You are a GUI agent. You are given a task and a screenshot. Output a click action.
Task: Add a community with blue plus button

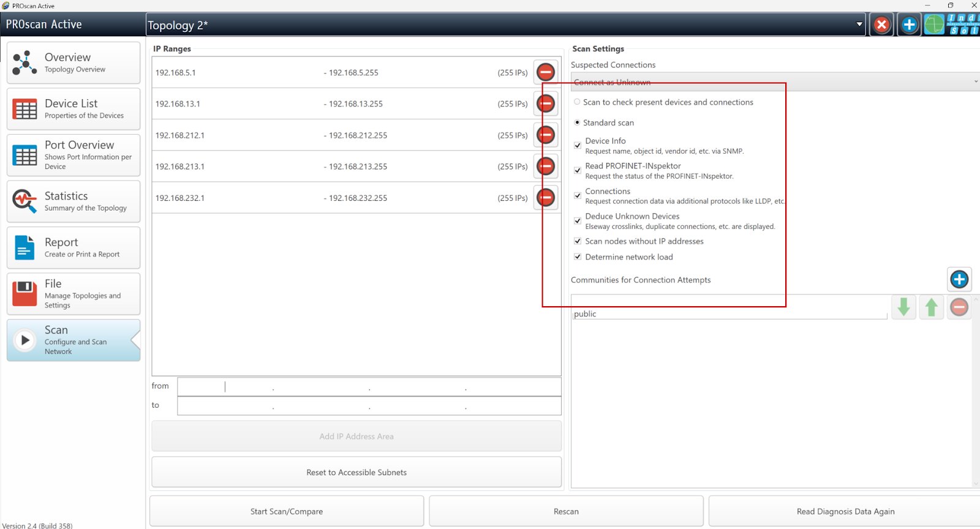(x=959, y=279)
